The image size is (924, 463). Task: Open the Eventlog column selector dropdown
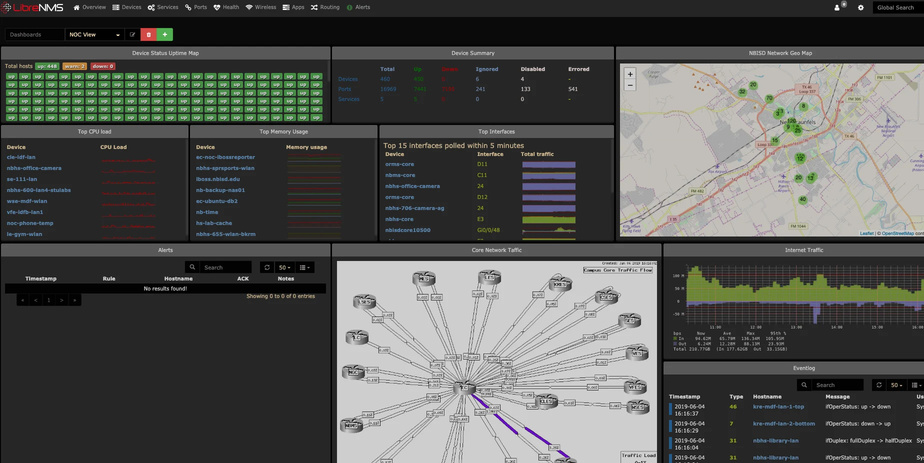916,385
